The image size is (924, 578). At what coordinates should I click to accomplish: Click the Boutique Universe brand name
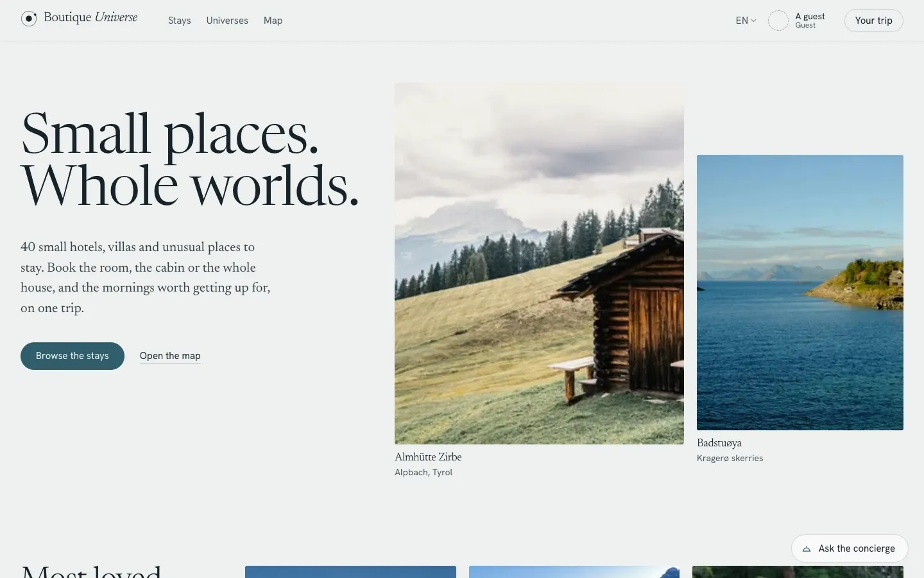(90, 17)
